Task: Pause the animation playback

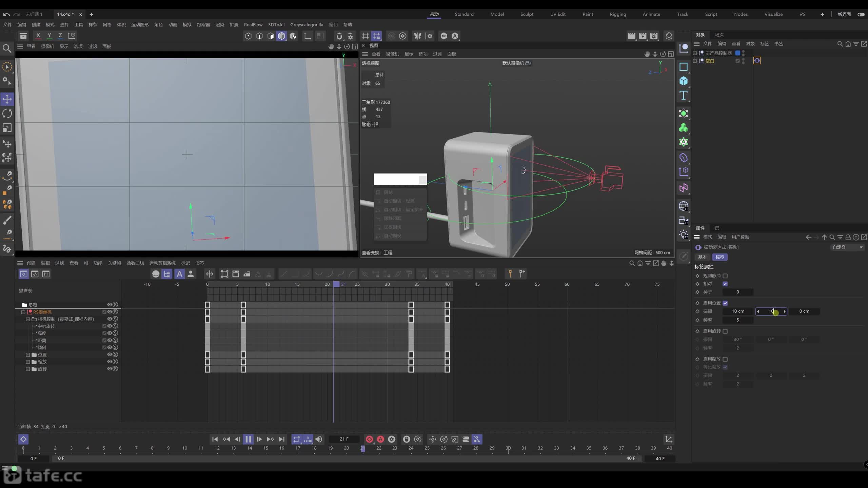Action: [x=248, y=439]
